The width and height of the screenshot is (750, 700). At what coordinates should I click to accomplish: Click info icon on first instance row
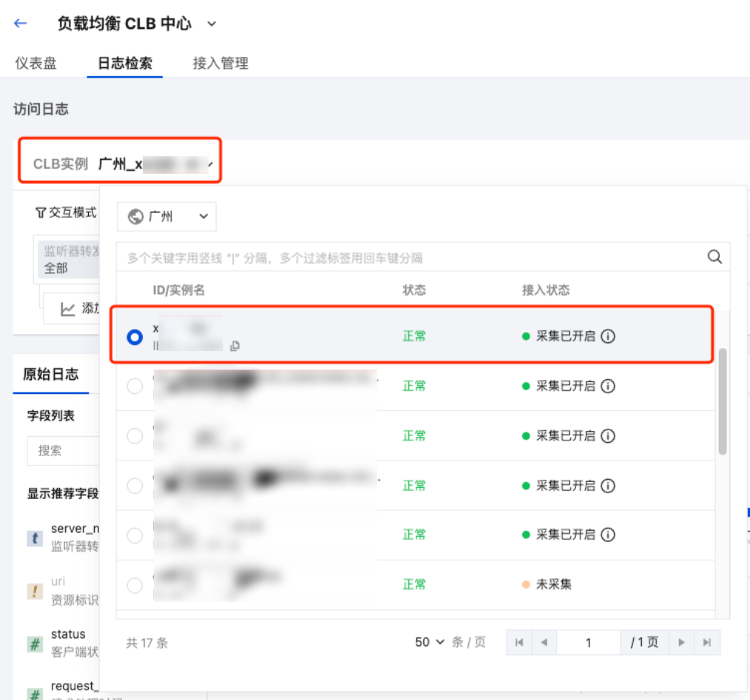608,336
